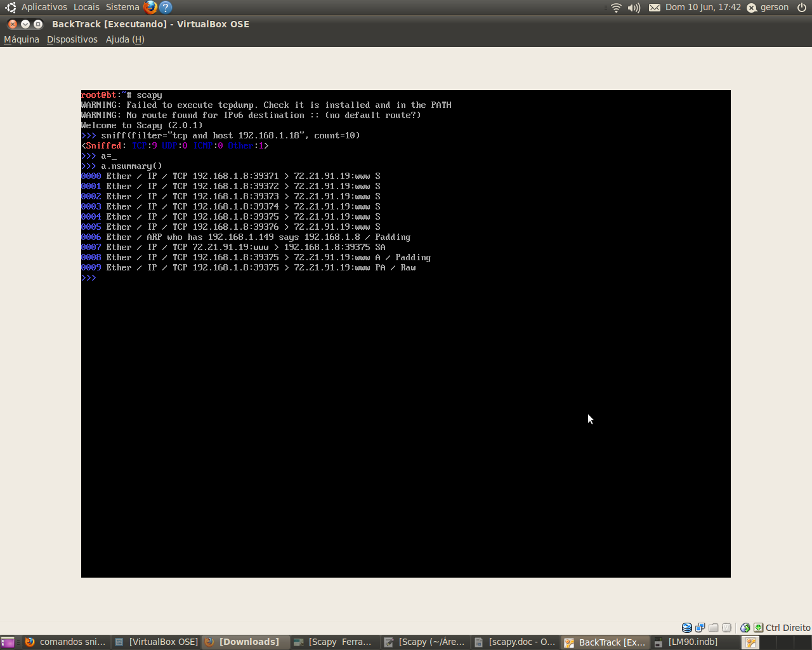Screen dimensions: 812x650
Task: Switch to '[Scapy Ferra...' taskbar window
Action: [336, 642]
